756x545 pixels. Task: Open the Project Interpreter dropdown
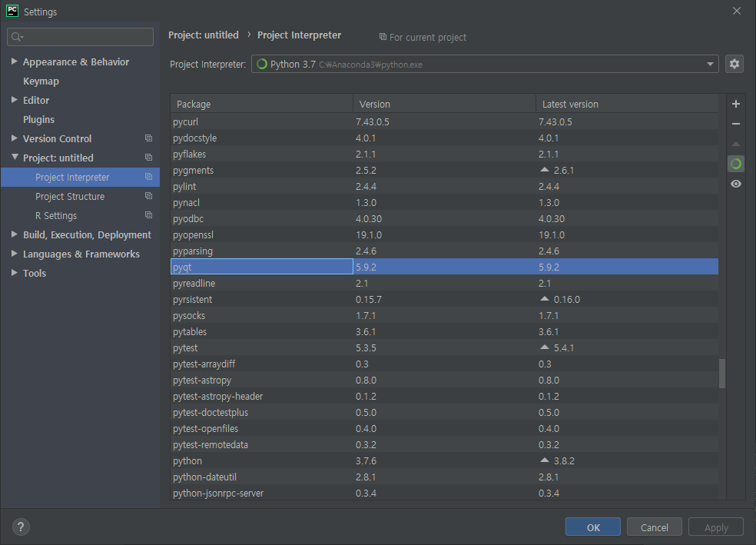pos(485,64)
